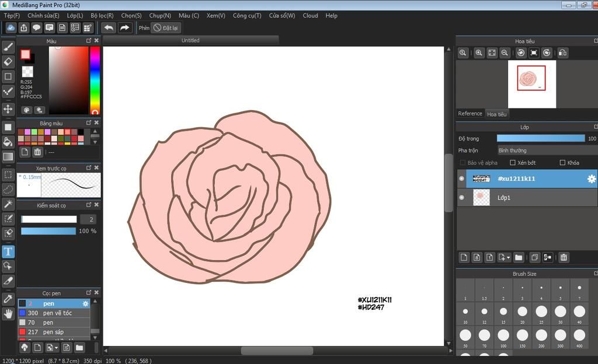Image resolution: width=598 pixels, height=364 pixels.
Task: Delete palette color with trash icon
Action: click(x=37, y=152)
